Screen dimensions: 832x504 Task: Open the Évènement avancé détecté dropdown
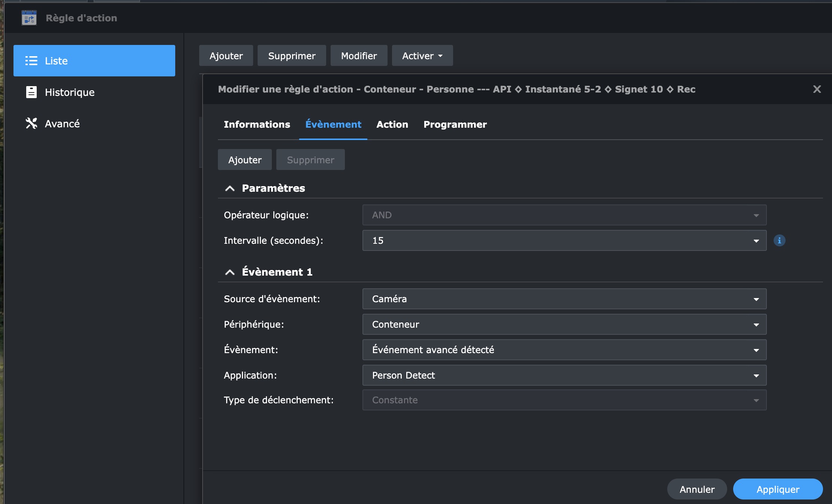pyautogui.click(x=564, y=350)
